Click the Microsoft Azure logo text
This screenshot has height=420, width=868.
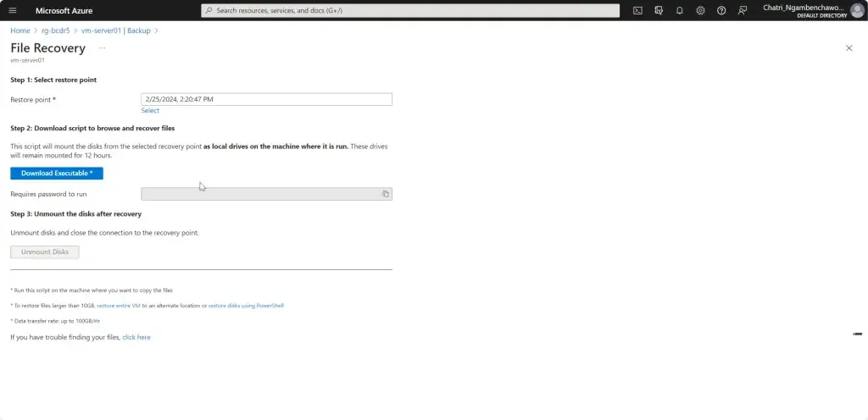[x=64, y=10]
